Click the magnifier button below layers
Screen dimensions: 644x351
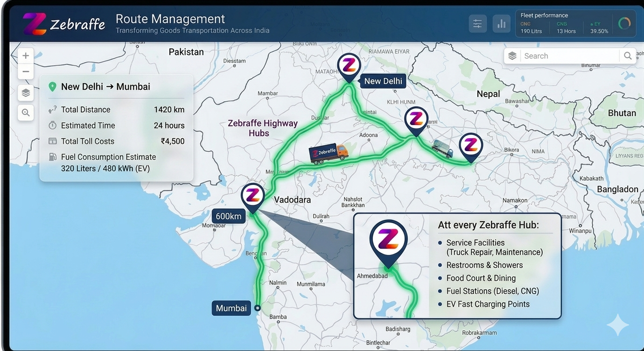tap(26, 112)
